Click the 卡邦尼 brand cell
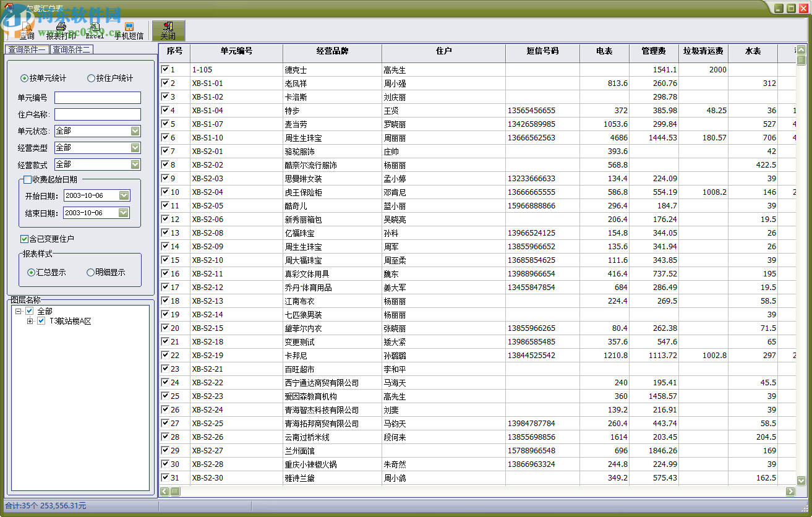Screen dimensions: 812x517 (333, 356)
